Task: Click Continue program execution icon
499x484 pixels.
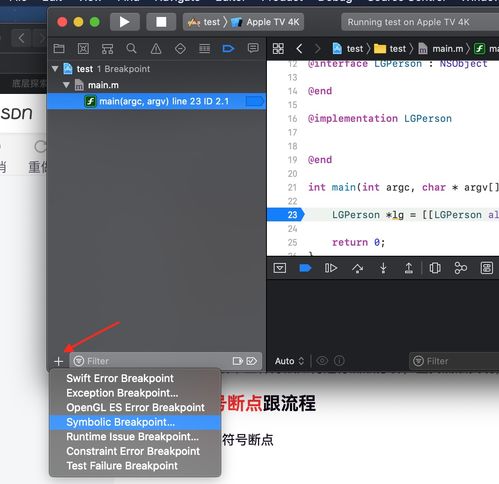Action: (x=331, y=268)
